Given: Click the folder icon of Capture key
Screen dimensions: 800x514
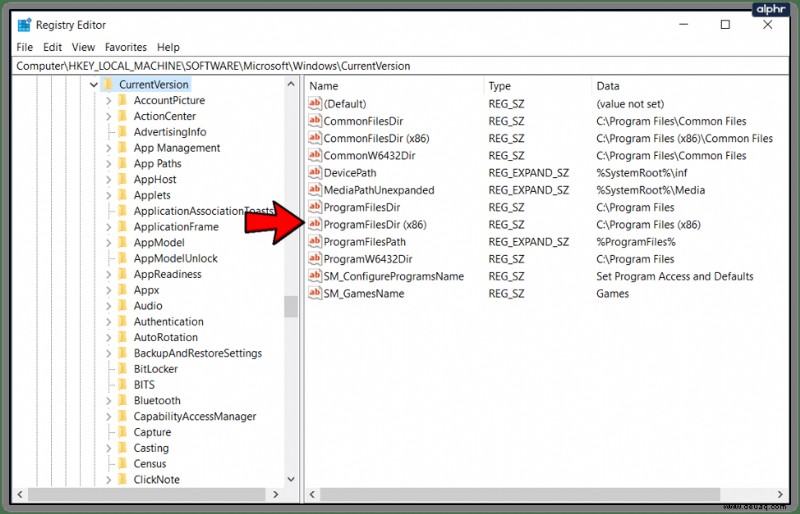Looking at the screenshot, I should pyautogui.click(x=122, y=432).
